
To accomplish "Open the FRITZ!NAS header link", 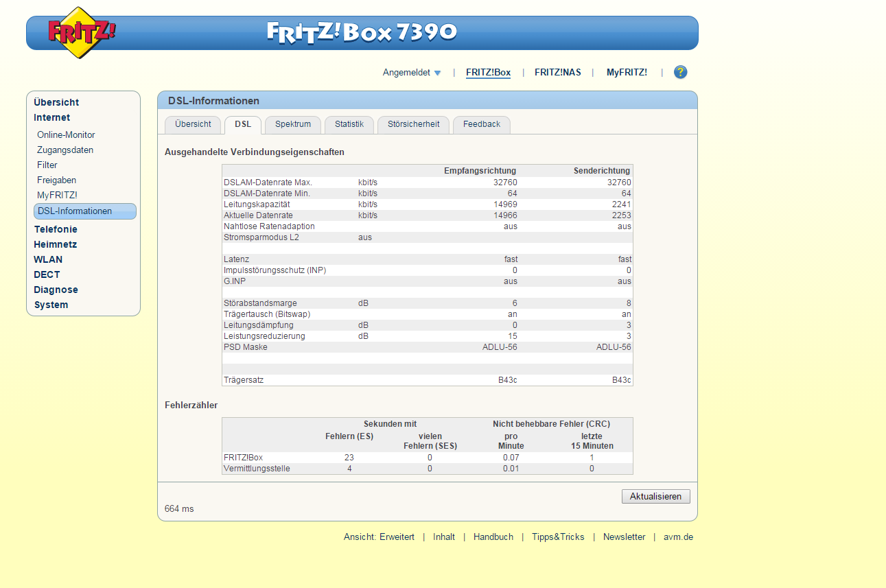I will 558,72.
